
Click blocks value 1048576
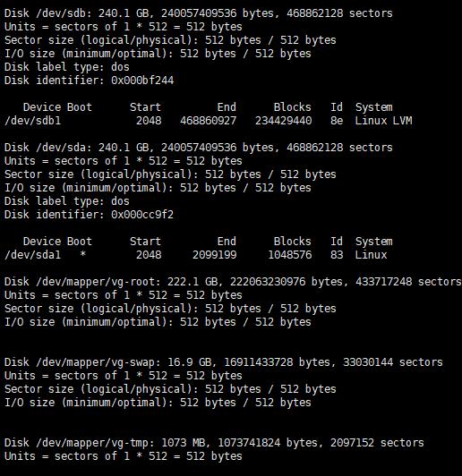tap(290, 255)
